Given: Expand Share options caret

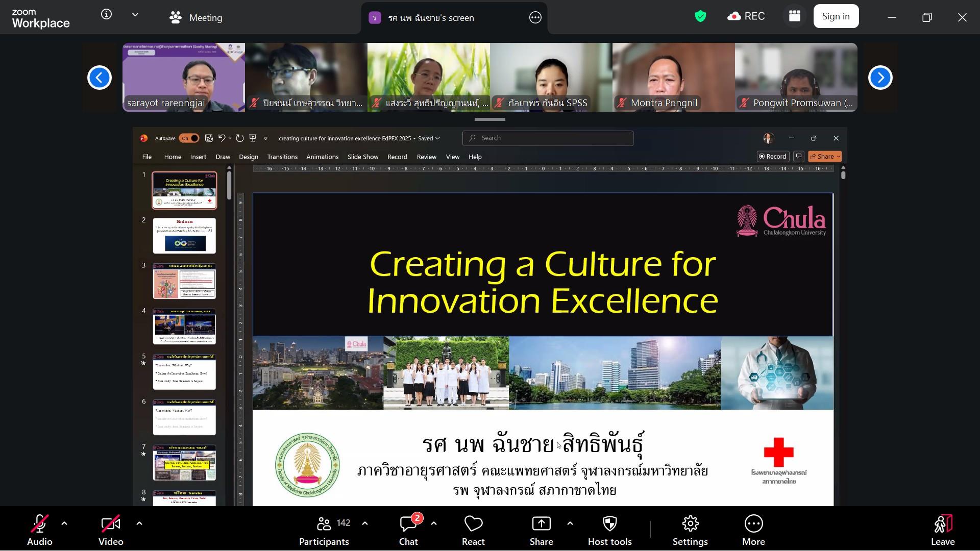Looking at the screenshot, I should [570, 523].
